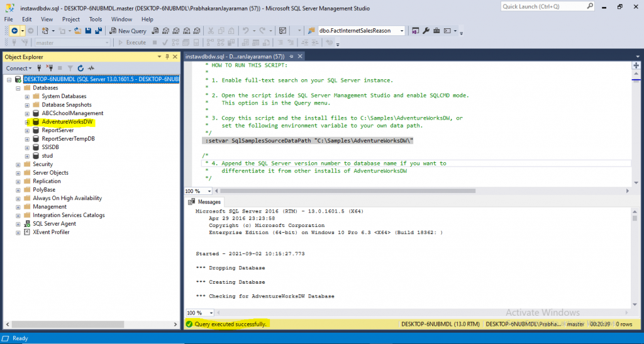644x344 pixels.
Task: Click the Analysis Services DMX Query icon
Action: coord(176,31)
